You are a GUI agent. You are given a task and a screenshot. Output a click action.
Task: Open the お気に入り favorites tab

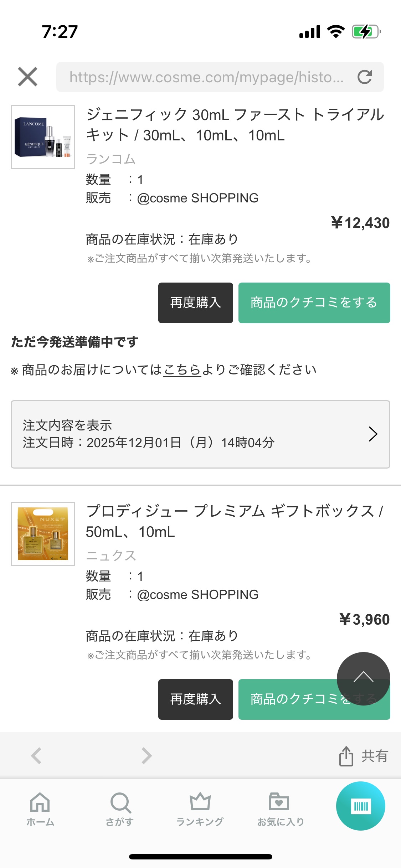tap(280, 809)
